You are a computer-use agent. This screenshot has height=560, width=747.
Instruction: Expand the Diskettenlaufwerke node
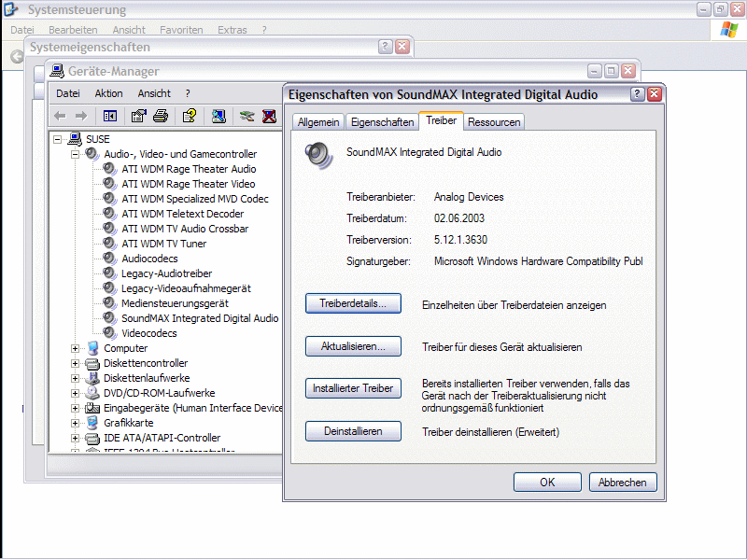pyautogui.click(x=75, y=378)
